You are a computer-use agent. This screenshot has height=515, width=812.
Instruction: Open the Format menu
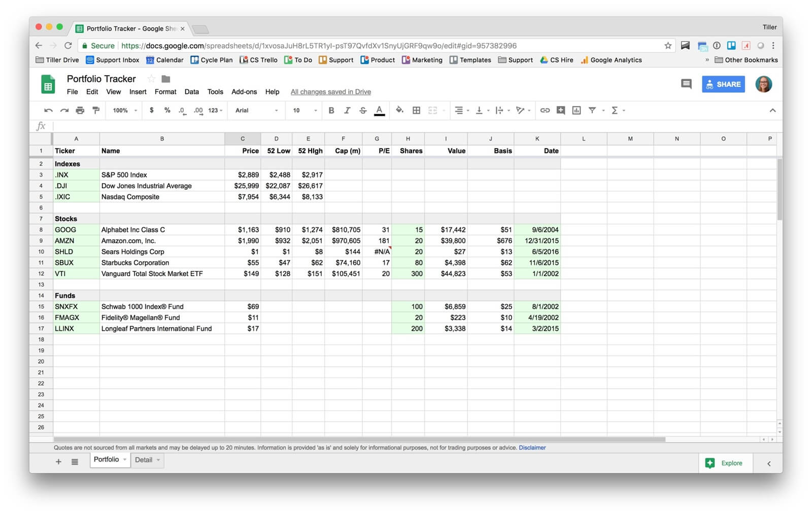point(165,92)
